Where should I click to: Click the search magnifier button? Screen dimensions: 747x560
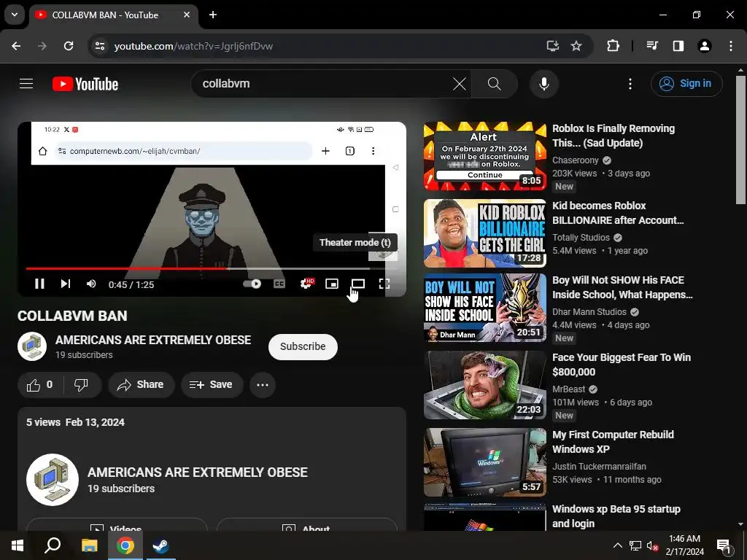[495, 84]
